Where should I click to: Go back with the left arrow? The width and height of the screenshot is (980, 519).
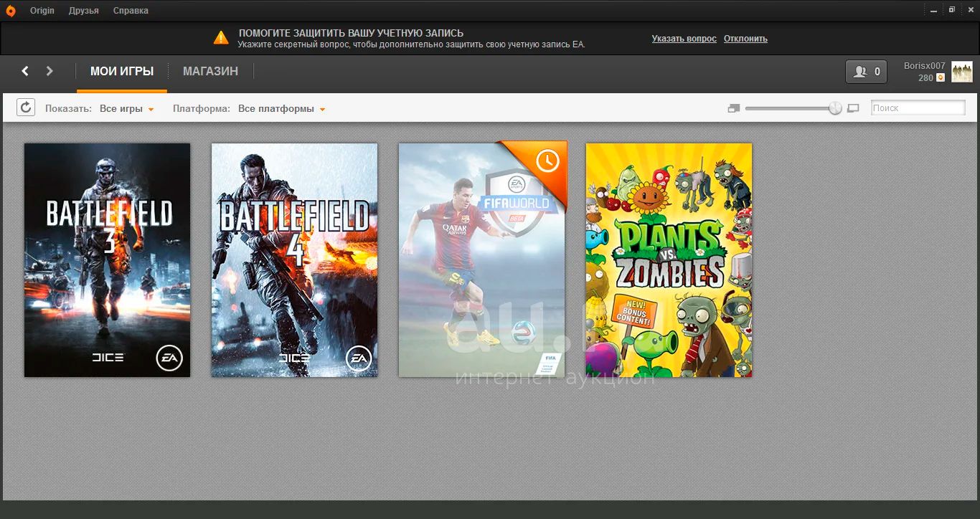[25, 71]
